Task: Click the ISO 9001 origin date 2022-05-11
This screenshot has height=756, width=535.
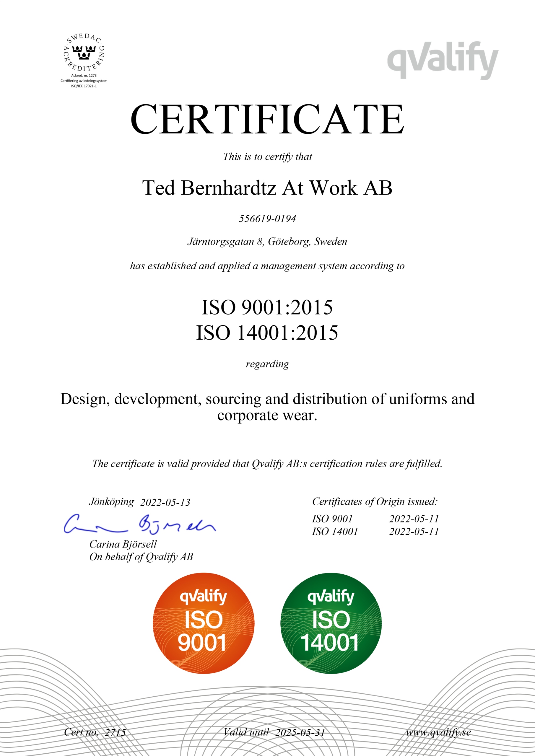Action: pos(414,519)
